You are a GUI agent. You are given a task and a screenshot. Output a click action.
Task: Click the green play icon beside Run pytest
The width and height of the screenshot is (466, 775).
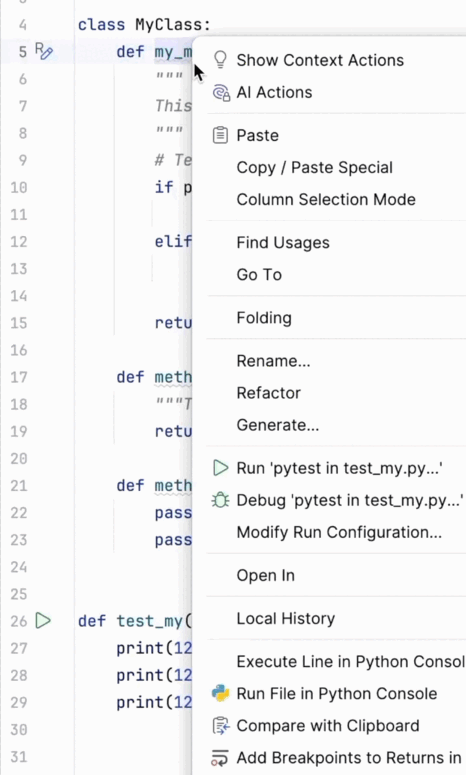tap(220, 468)
